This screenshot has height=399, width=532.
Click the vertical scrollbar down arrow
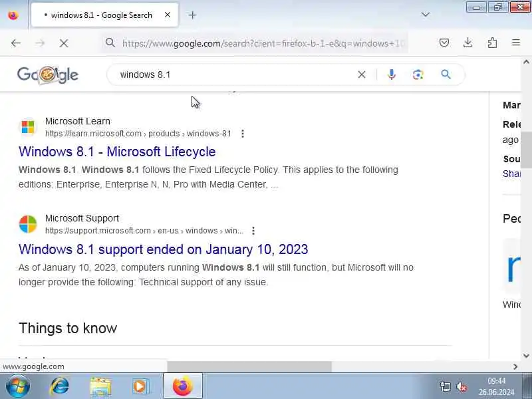pos(526,356)
